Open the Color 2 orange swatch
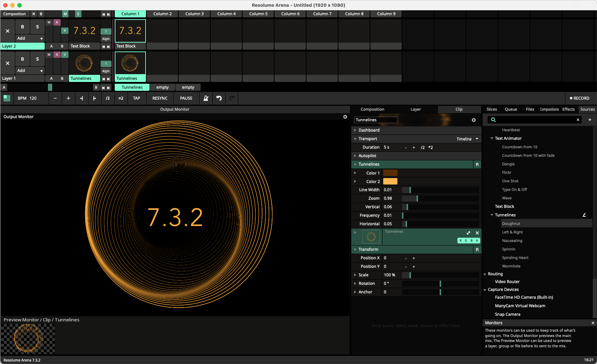597x364 pixels. [x=390, y=182]
